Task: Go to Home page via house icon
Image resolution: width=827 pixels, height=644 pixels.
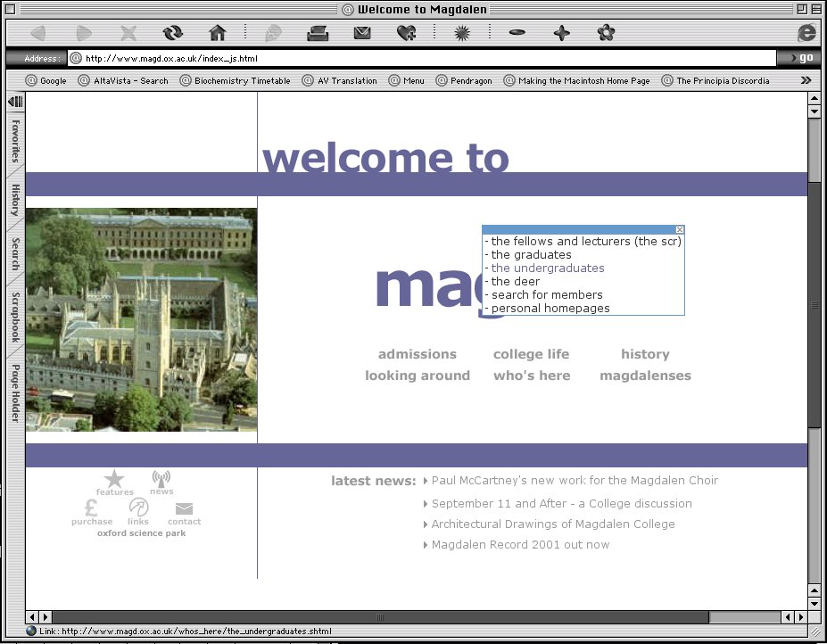Action: (218, 33)
